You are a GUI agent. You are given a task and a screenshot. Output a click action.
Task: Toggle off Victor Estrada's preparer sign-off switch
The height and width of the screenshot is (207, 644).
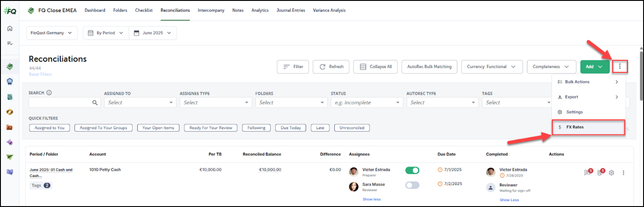click(x=412, y=170)
